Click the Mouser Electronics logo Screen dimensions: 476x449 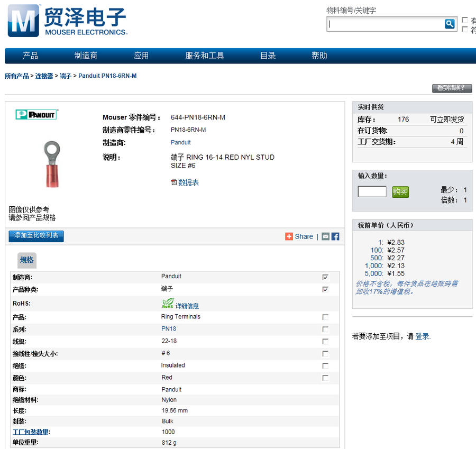point(67,21)
